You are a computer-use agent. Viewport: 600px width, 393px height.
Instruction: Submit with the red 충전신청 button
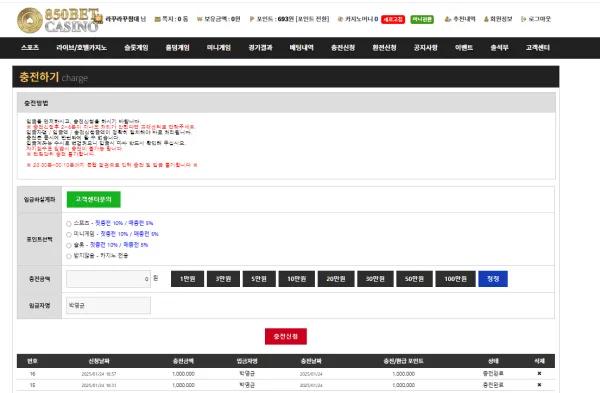click(x=286, y=336)
